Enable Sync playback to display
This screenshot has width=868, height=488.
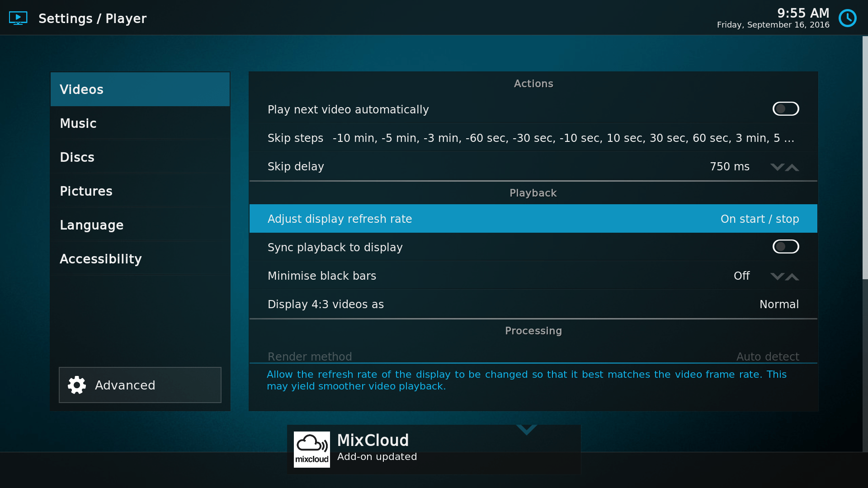click(786, 247)
